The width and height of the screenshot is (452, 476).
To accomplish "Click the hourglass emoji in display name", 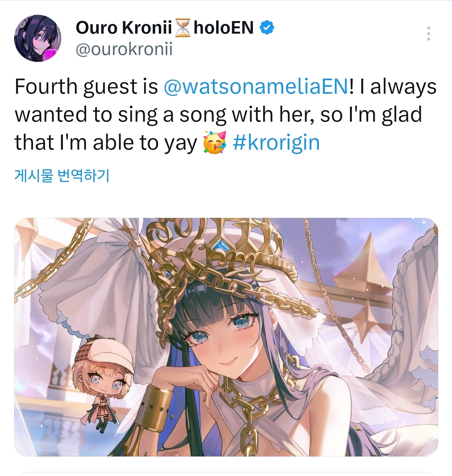I will tap(182, 28).
